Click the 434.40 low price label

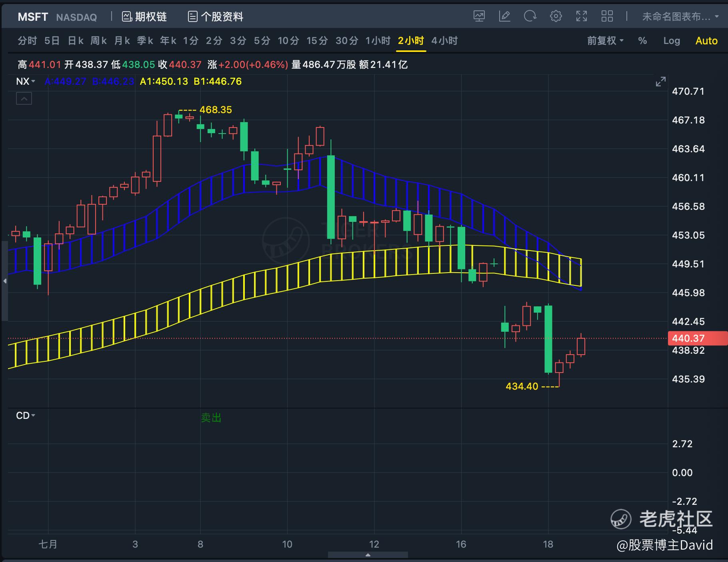[x=522, y=386]
